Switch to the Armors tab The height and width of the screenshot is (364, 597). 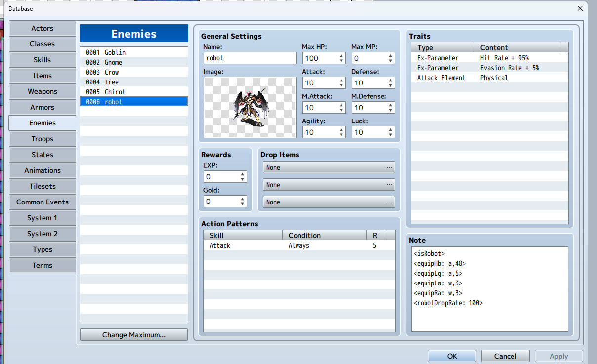coord(43,107)
